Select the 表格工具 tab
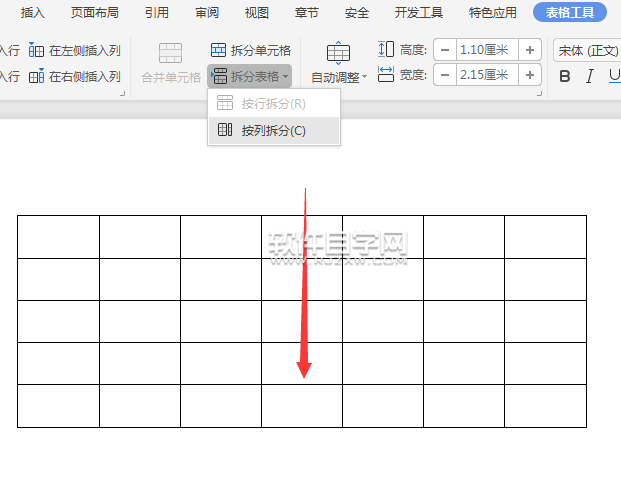621x500 pixels. (570, 13)
